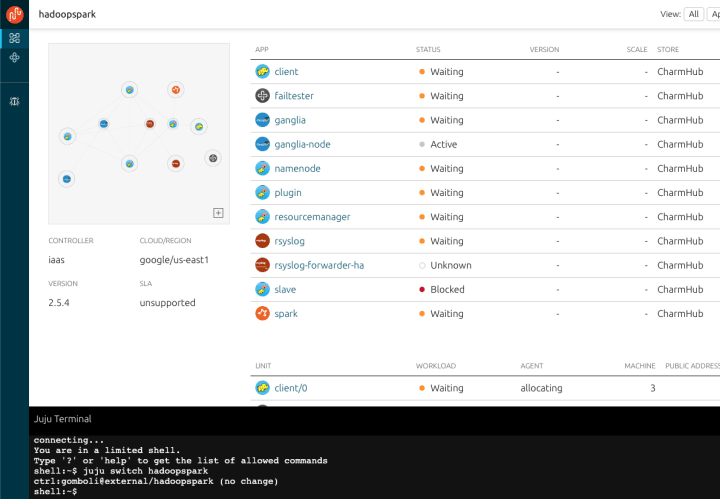Click the rsyslog app icon

(262, 241)
